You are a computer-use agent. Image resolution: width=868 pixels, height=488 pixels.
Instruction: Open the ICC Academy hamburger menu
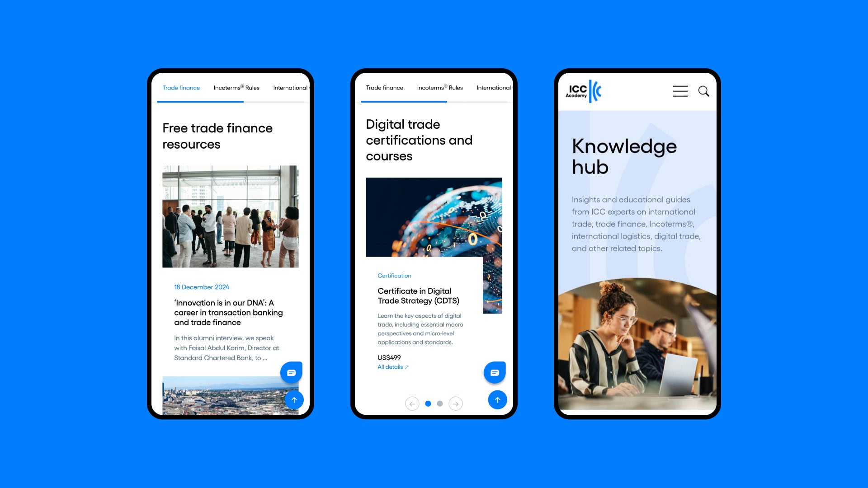pyautogui.click(x=679, y=90)
